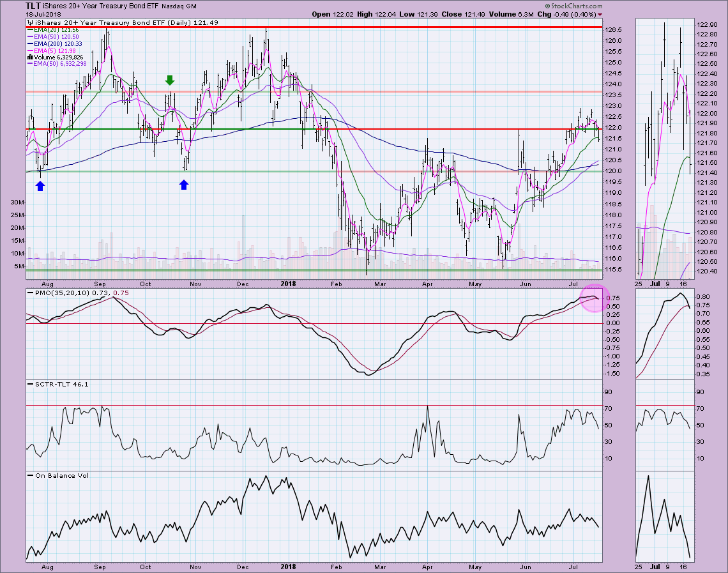Screen dimensions: 728x573
Task: Click the zoomed price thumbnail at top right
Action: (664, 147)
